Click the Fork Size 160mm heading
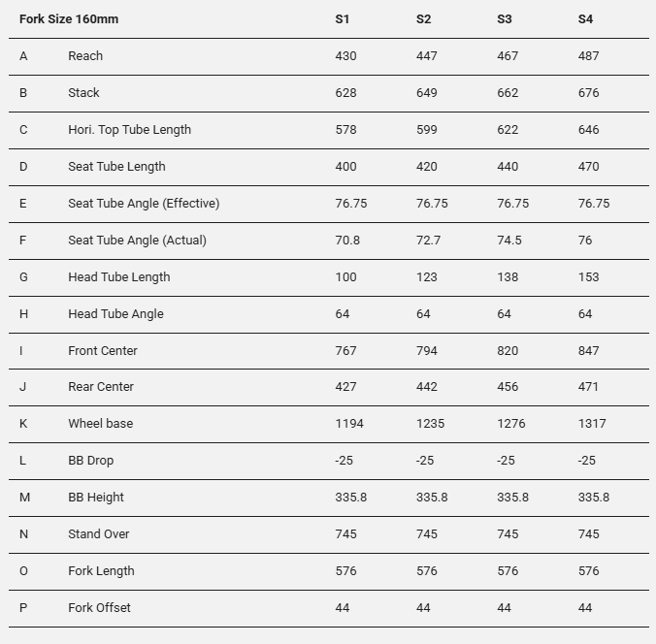This screenshot has width=656, height=644. pos(69,19)
